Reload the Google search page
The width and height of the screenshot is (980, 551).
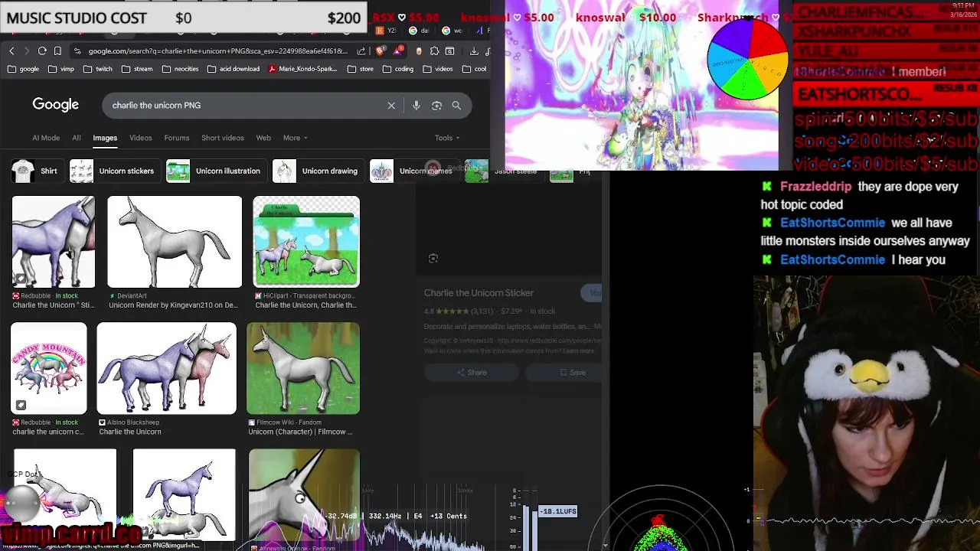click(x=42, y=51)
